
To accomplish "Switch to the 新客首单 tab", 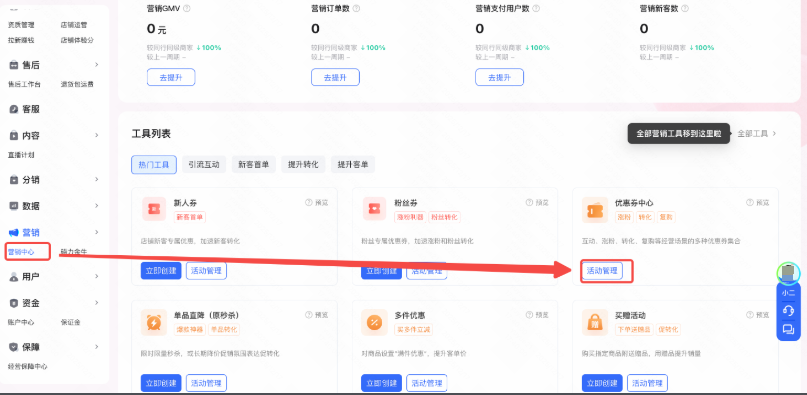I will [x=254, y=165].
